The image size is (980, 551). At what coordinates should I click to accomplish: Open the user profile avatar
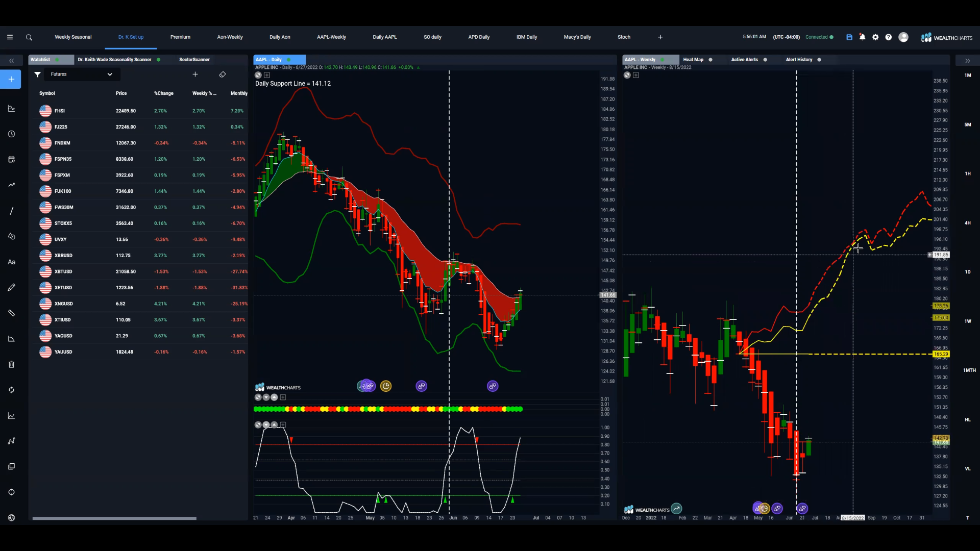(903, 37)
